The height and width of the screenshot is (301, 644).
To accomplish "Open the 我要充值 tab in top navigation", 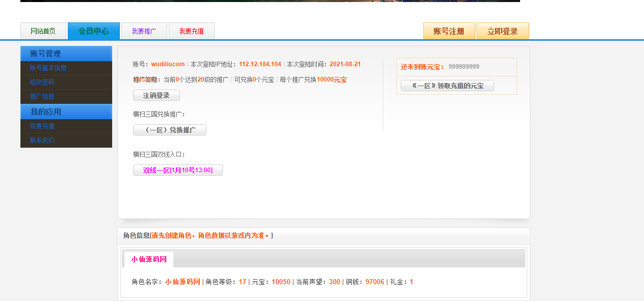I will 192,31.
